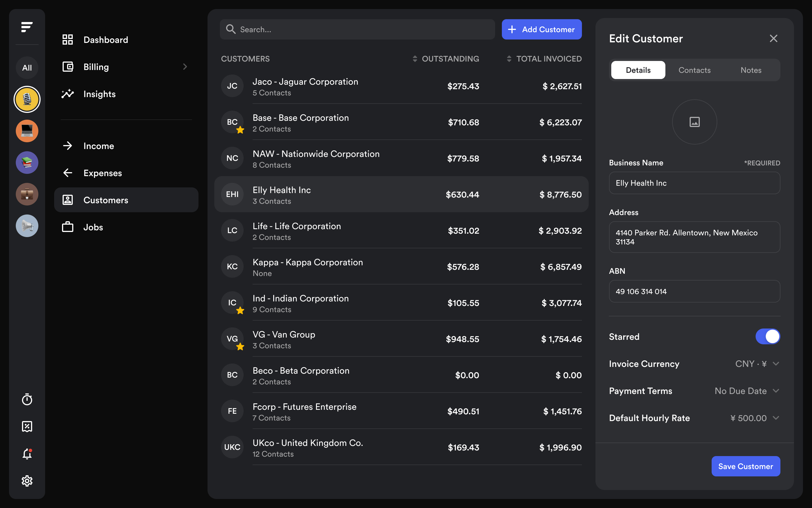Select Elly Health Inc row
Viewport: 812px width, 508px height.
point(401,194)
